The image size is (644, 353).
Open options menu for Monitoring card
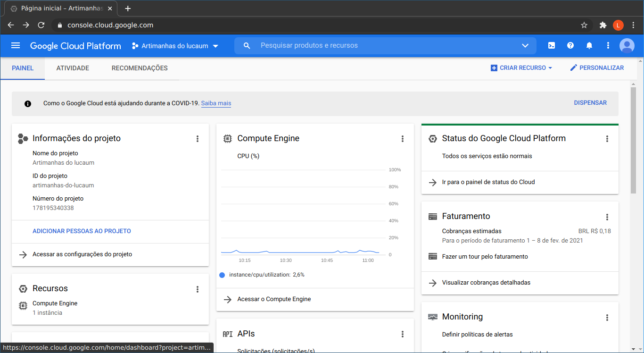pos(607,318)
